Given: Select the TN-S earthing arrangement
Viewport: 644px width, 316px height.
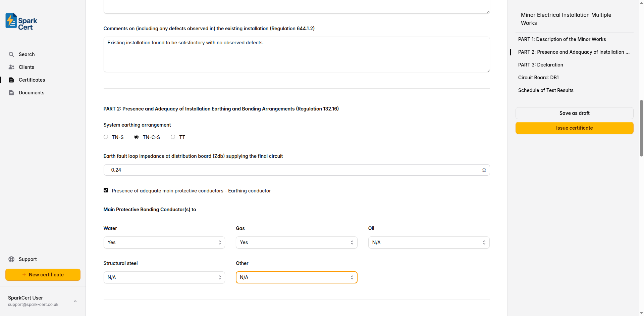Looking at the screenshot, I should (x=106, y=137).
